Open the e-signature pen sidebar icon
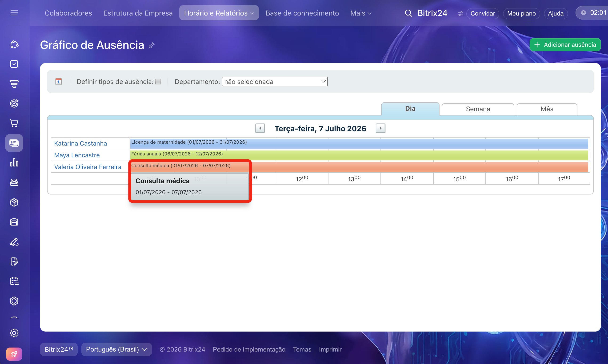 point(14,242)
